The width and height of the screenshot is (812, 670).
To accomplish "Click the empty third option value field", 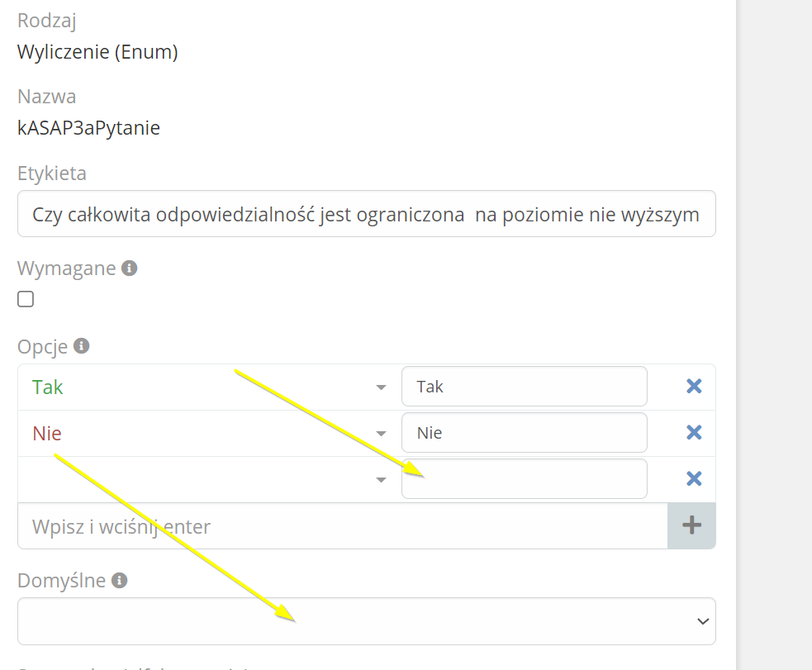I will pyautogui.click(x=524, y=479).
